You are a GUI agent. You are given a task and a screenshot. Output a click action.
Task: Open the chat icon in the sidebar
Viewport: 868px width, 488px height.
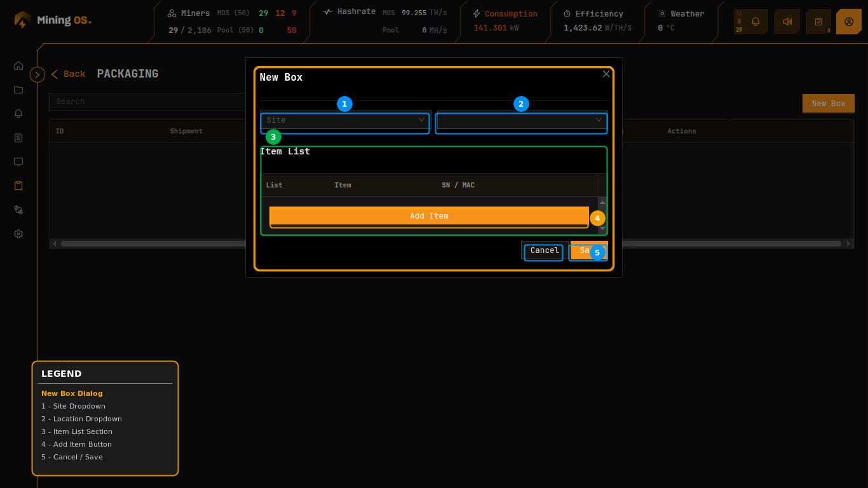click(x=18, y=162)
